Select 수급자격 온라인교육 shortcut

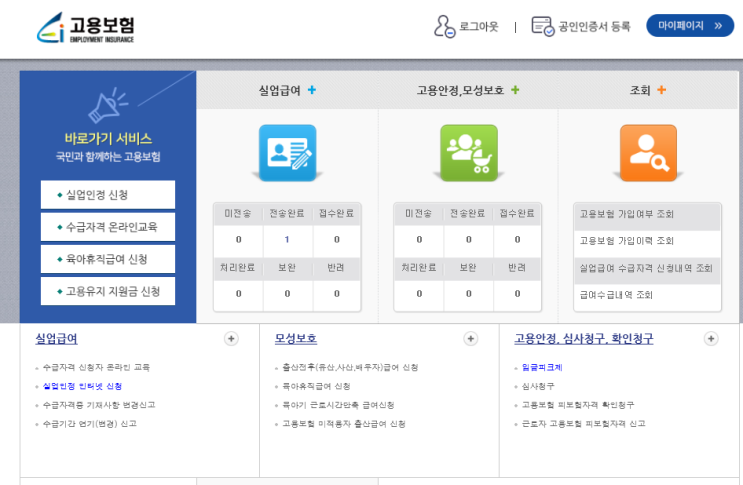tap(108, 227)
